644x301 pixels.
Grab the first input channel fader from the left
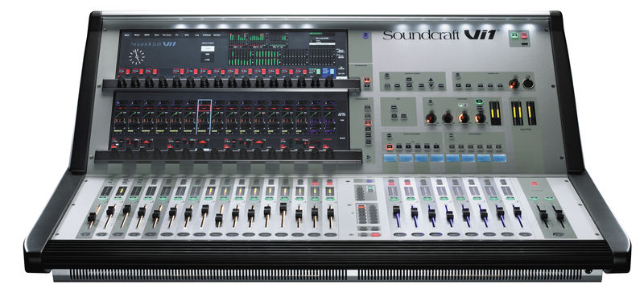coord(92,217)
